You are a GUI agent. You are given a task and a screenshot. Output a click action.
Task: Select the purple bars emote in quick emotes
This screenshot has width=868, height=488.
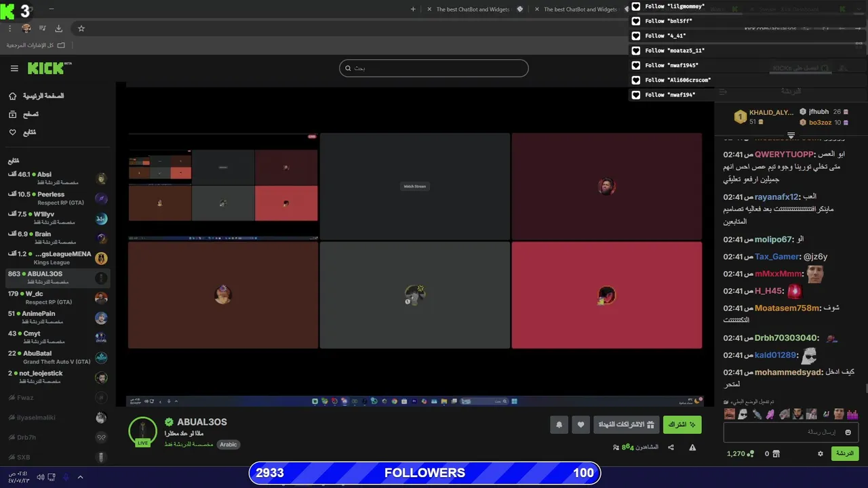tap(852, 414)
